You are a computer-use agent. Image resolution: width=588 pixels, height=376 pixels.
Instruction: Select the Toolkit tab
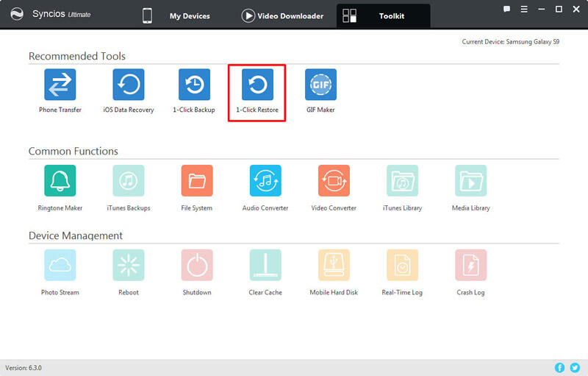(382, 15)
